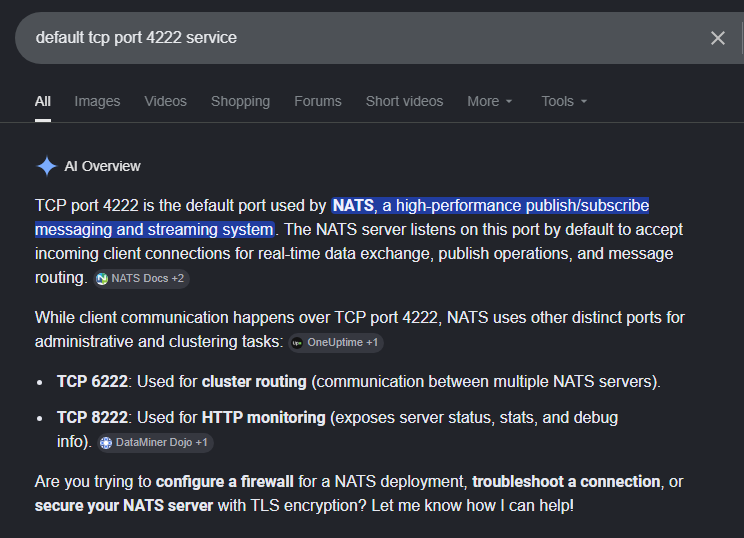Click the bold "HTTP monitoring" text
This screenshot has height=538, width=744.
pos(264,417)
